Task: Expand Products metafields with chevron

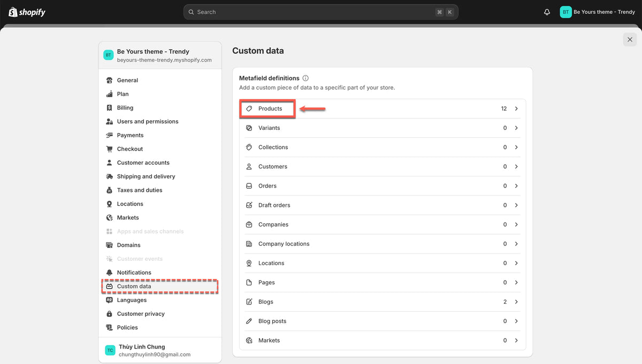Action: point(516,109)
